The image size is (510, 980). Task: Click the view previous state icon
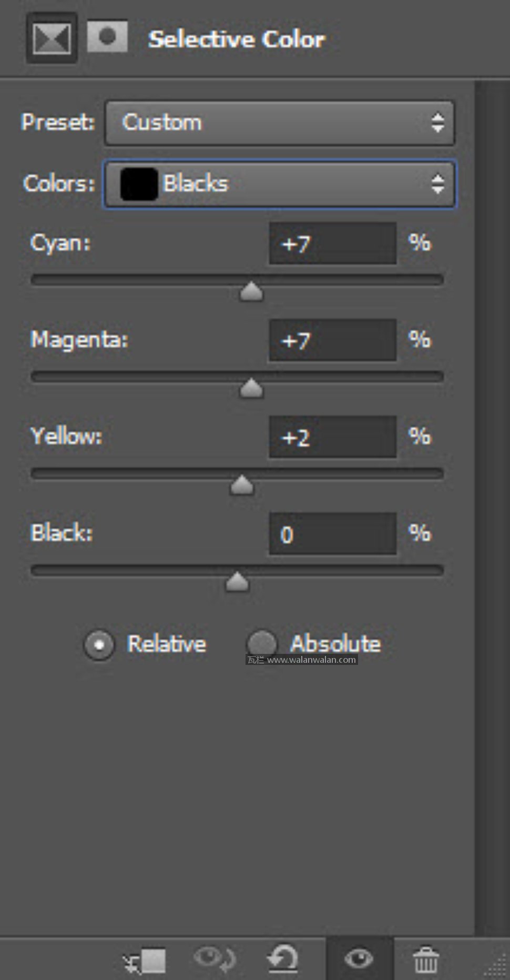pyautogui.click(x=215, y=959)
